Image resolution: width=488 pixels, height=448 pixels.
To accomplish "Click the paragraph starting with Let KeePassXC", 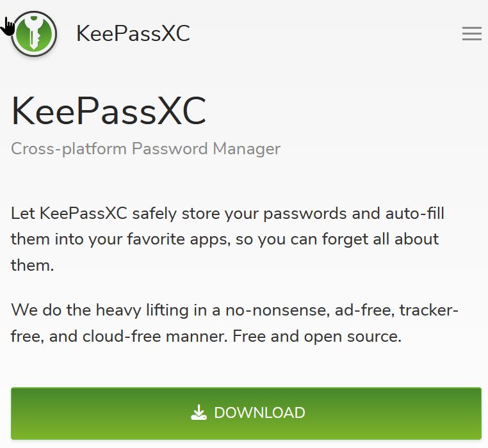I will (227, 239).
